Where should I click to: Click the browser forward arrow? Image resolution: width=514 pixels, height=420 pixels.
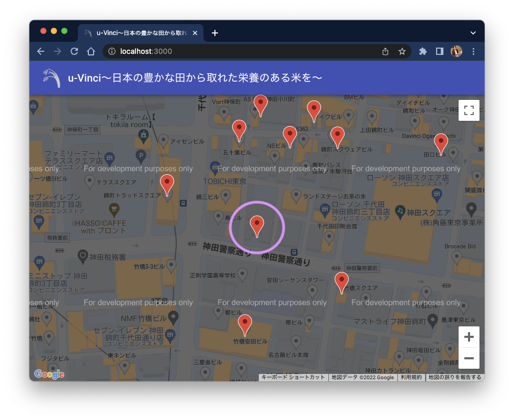pos(58,51)
